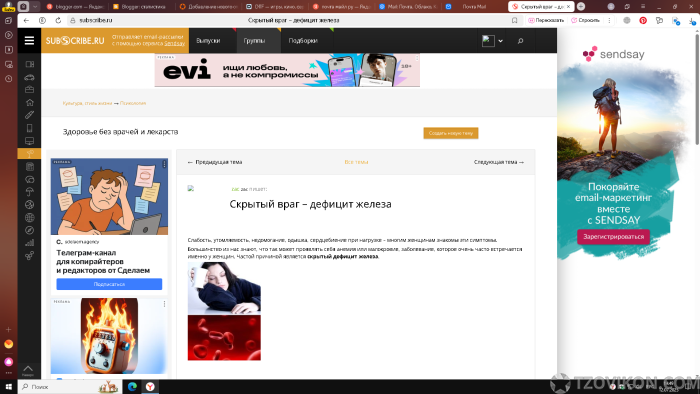Click the Культура, стиль жизни breadcrumb
The height and width of the screenshot is (394, 700).
pyautogui.click(x=88, y=103)
